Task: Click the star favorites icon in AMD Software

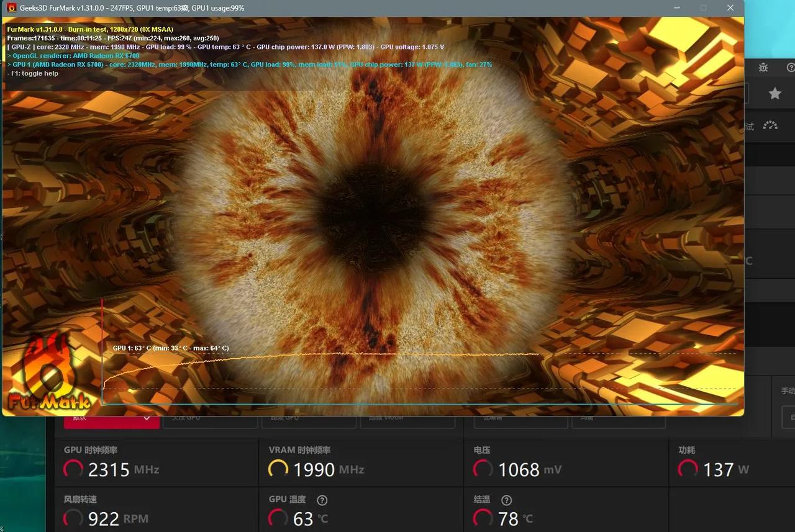Action: coord(775,94)
